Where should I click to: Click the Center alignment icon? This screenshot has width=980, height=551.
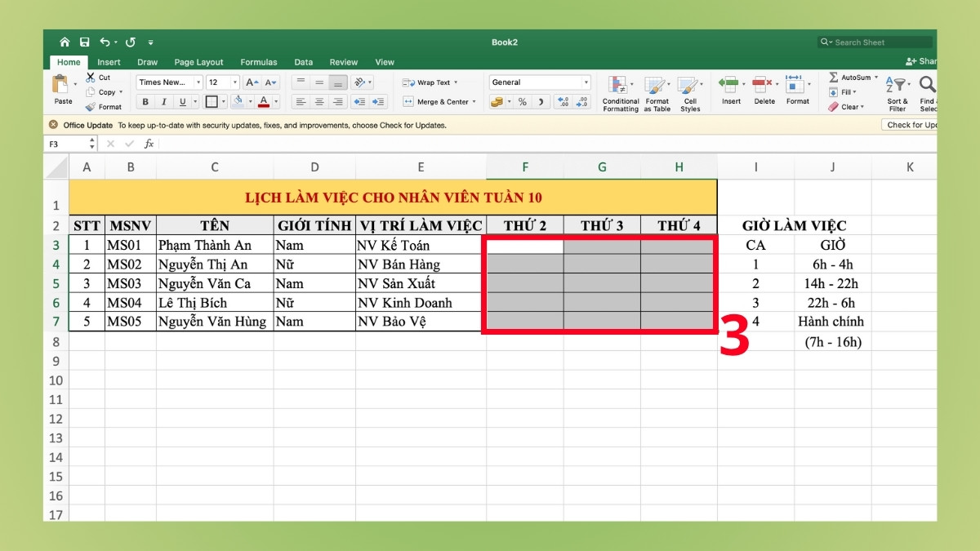pyautogui.click(x=320, y=101)
